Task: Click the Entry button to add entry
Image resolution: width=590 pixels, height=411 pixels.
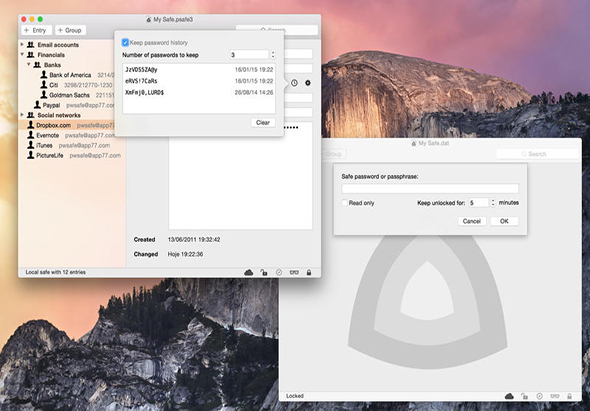Action: point(35,30)
